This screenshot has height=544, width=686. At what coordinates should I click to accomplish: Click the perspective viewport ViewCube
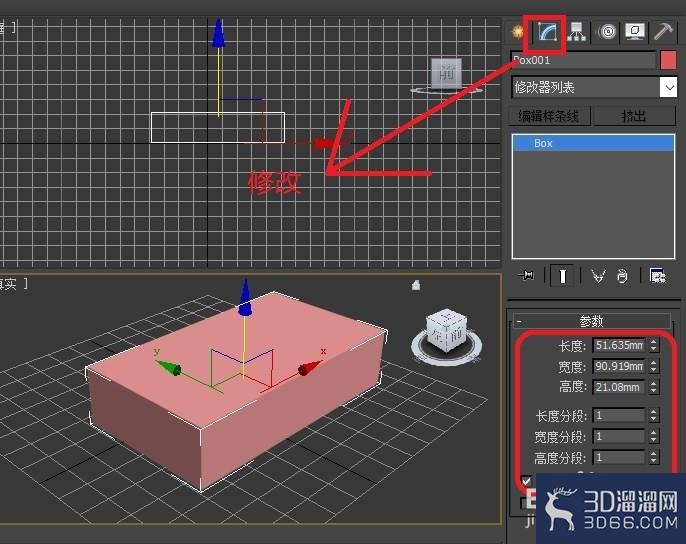click(446, 329)
